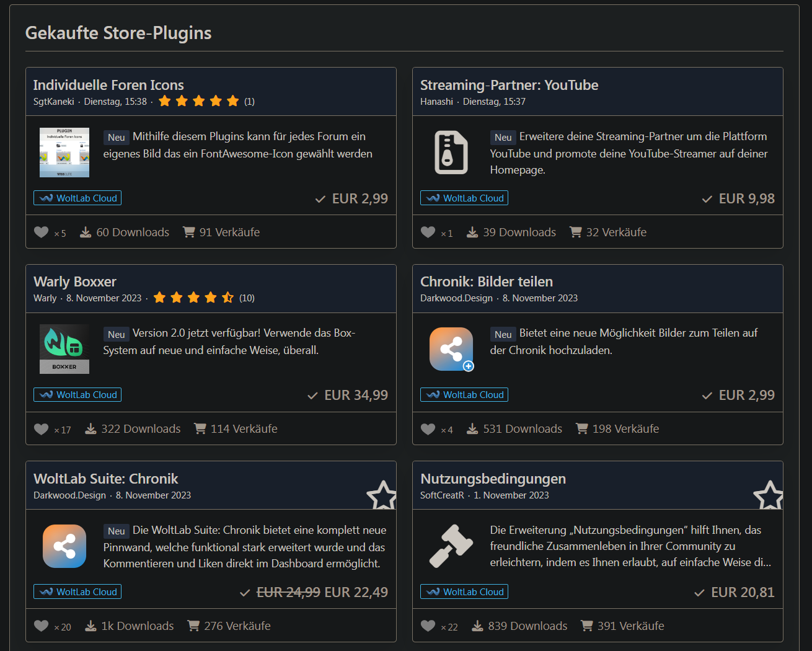Click the cart icon next to 198 Verkäufe

582,428
